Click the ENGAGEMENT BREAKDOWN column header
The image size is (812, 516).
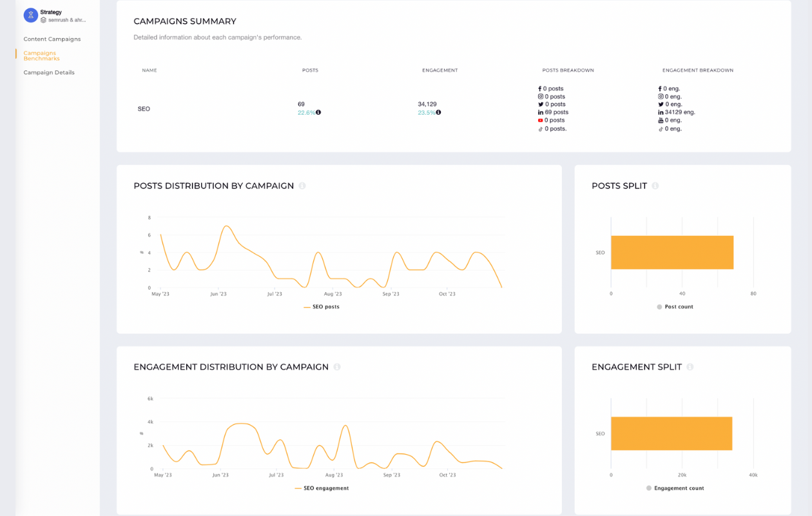(698, 70)
